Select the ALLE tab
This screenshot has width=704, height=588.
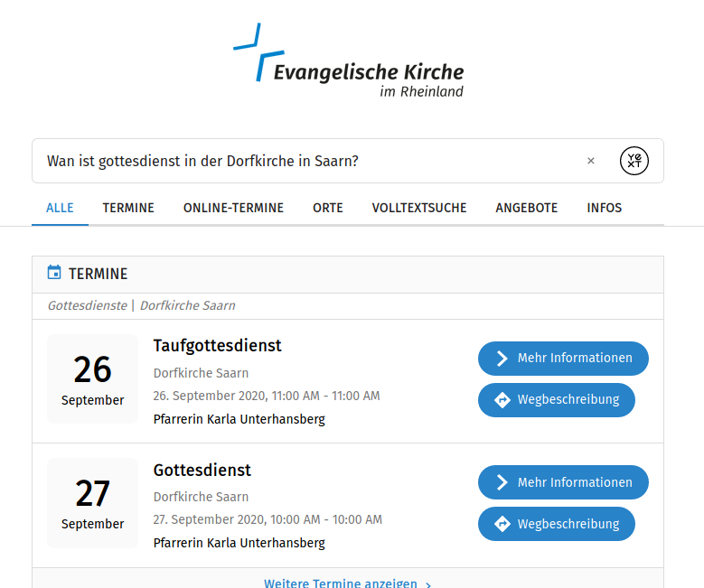[x=60, y=208]
